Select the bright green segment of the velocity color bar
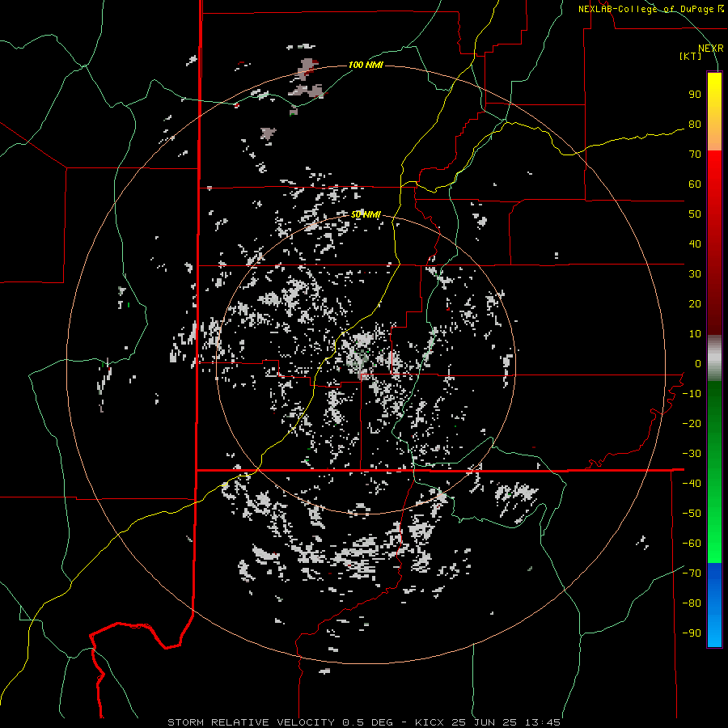Viewport: 728px width, 728px height. (714, 534)
